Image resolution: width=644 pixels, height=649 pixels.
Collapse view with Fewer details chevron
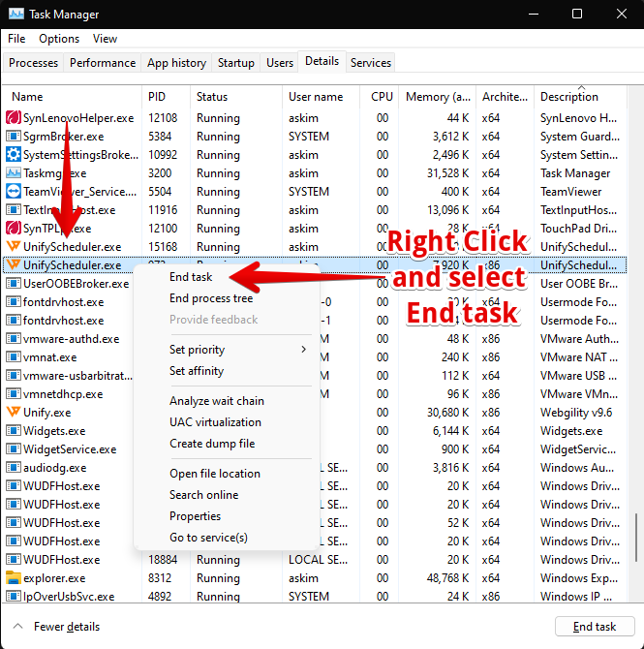pyautogui.click(x=17, y=626)
